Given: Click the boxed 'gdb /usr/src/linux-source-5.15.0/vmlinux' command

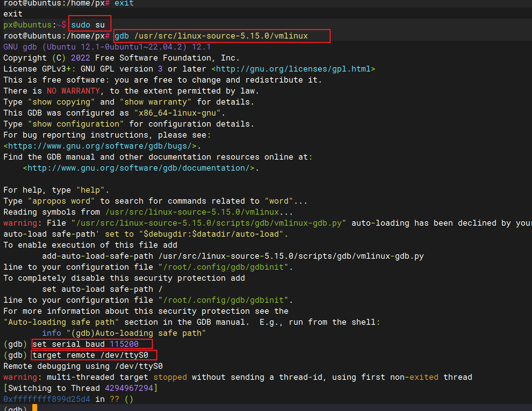Looking at the screenshot, I should (x=211, y=36).
